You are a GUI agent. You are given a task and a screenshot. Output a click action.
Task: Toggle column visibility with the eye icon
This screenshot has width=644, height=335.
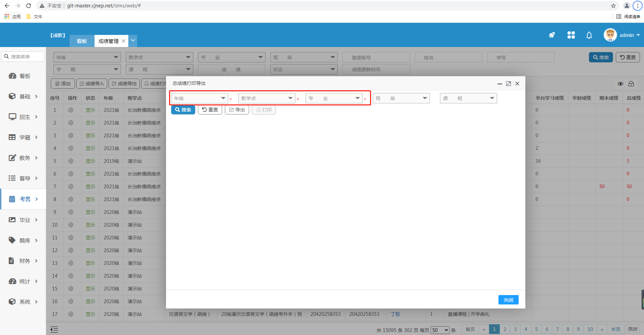tap(620, 84)
